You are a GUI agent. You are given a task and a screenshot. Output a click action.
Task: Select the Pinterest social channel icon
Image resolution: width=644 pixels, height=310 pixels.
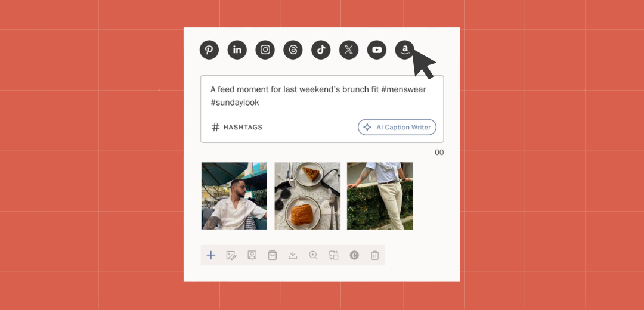coord(209,49)
